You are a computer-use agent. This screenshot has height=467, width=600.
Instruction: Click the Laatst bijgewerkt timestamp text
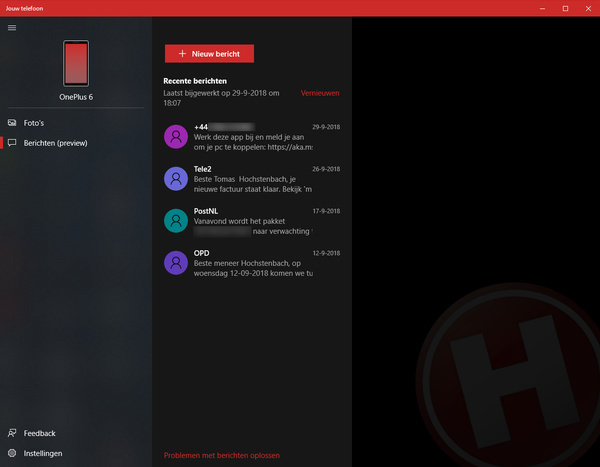click(x=221, y=98)
